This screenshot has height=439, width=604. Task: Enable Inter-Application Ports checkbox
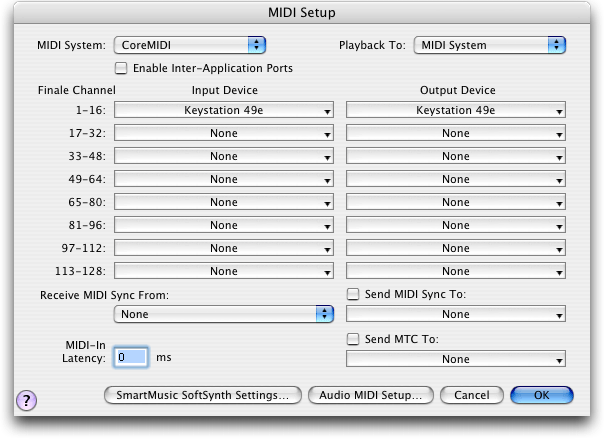[121, 68]
